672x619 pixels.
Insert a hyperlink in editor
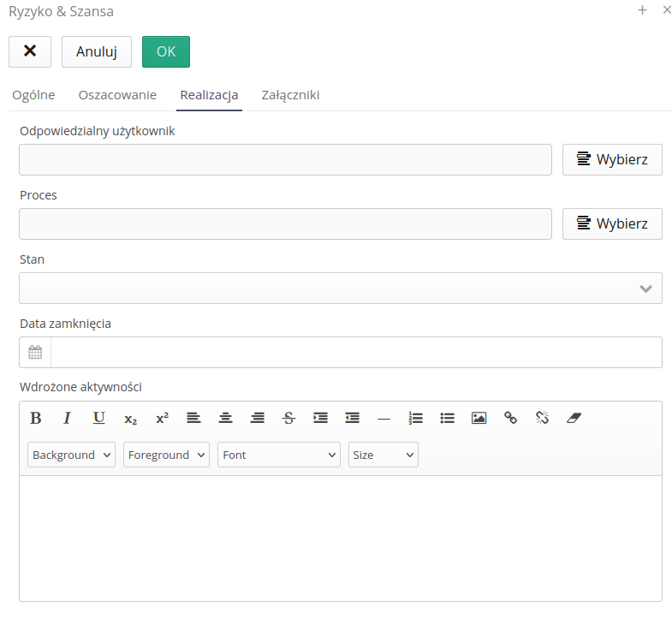coord(510,418)
